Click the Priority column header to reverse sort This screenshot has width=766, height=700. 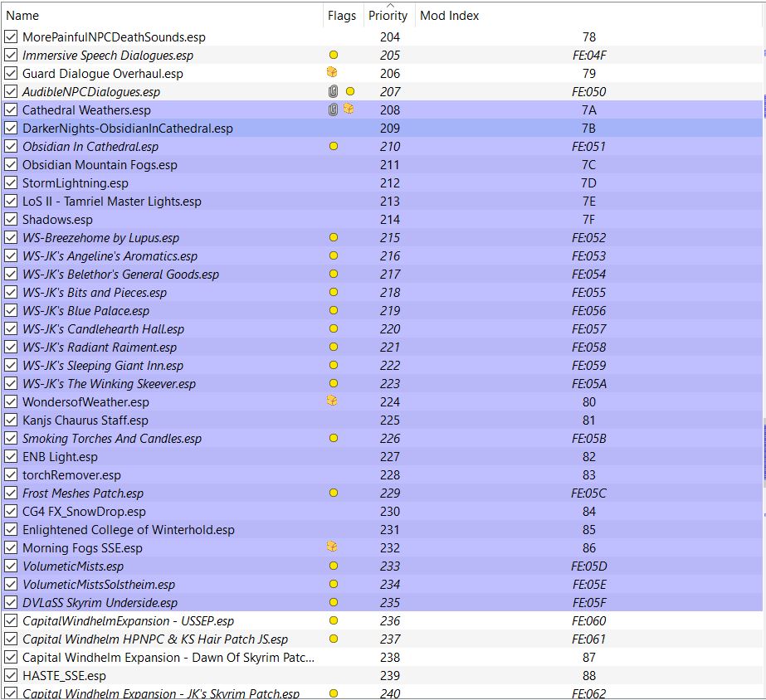[x=389, y=16]
